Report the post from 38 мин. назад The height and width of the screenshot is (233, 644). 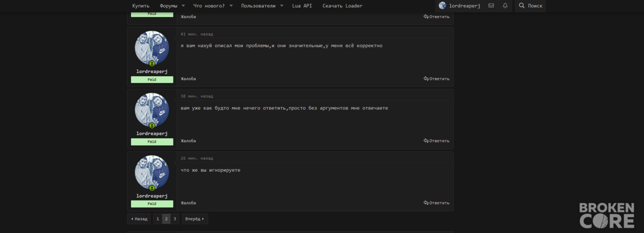pyautogui.click(x=188, y=141)
